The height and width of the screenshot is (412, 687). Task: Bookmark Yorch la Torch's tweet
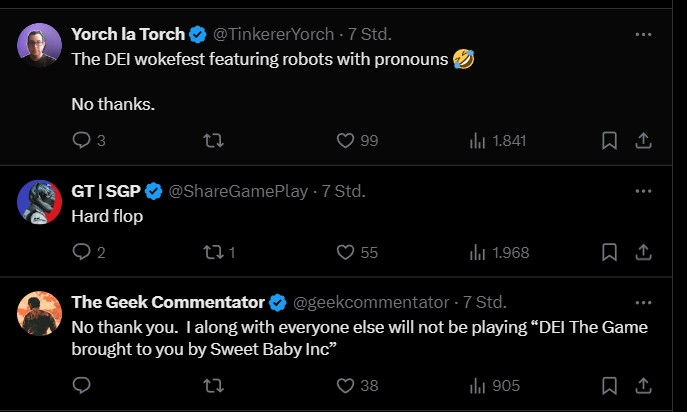pyautogui.click(x=609, y=141)
